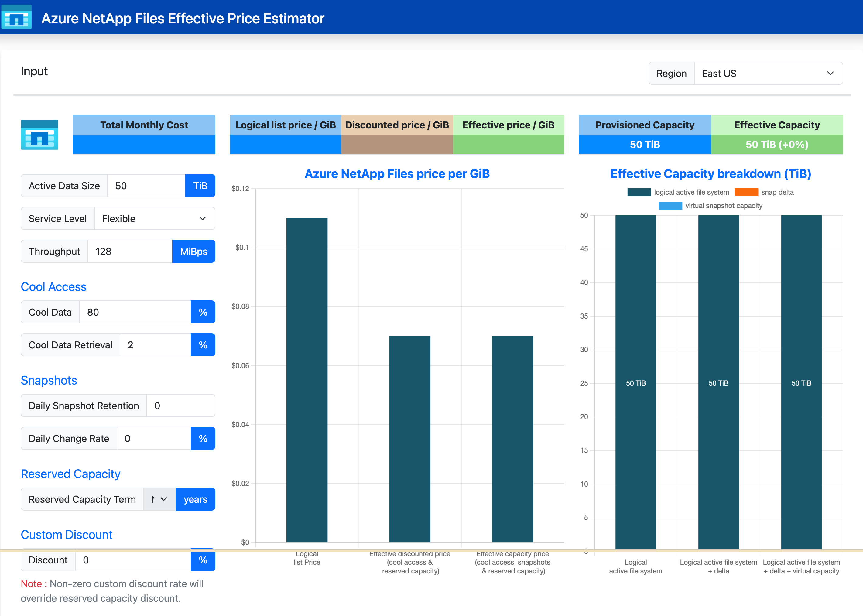Screen dimensions: 863x616
Task: Click the Cool Data percentage input
Action: (135, 312)
